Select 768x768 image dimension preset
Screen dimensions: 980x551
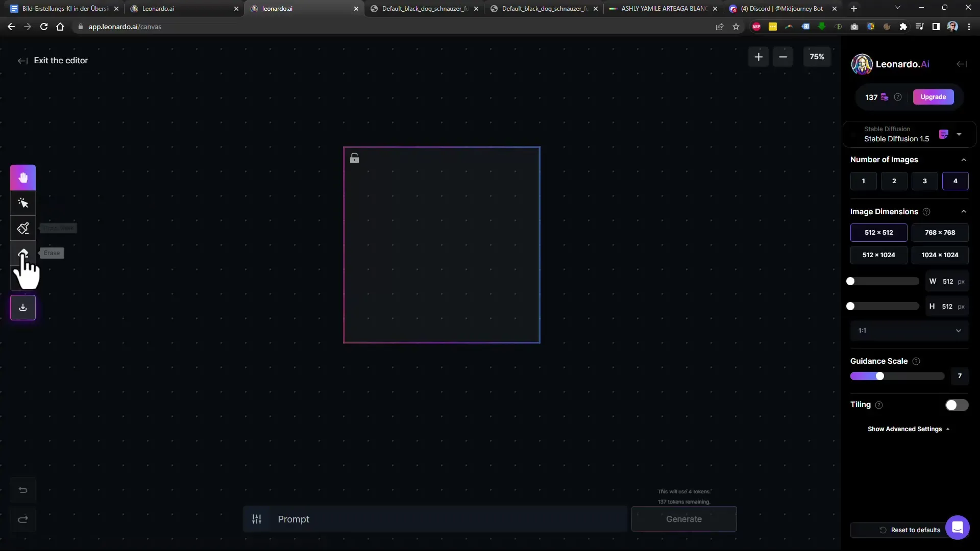pyautogui.click(x=940, y=232)
